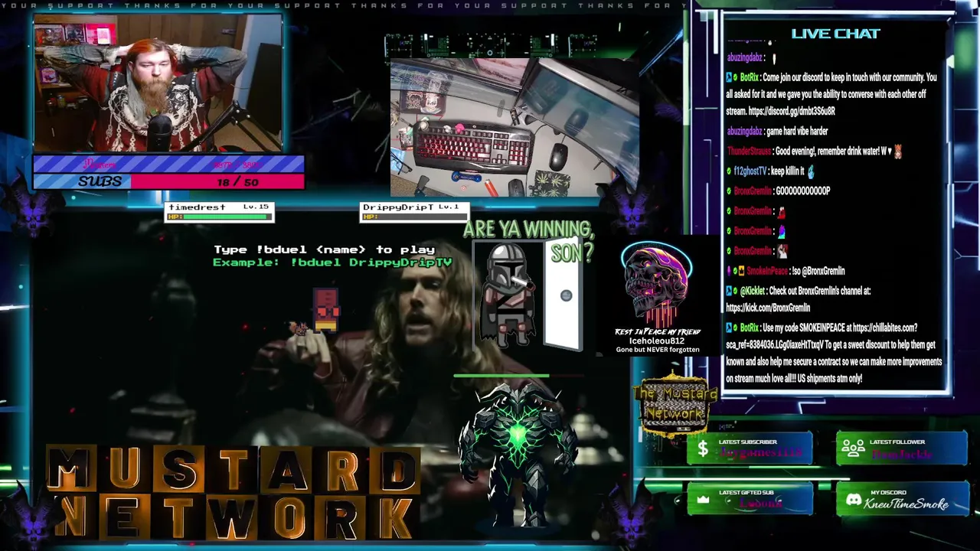Screen dimensions: 980x551
Task: Click the green verified badge beside f12ghostTV
Action: [729, 171]
